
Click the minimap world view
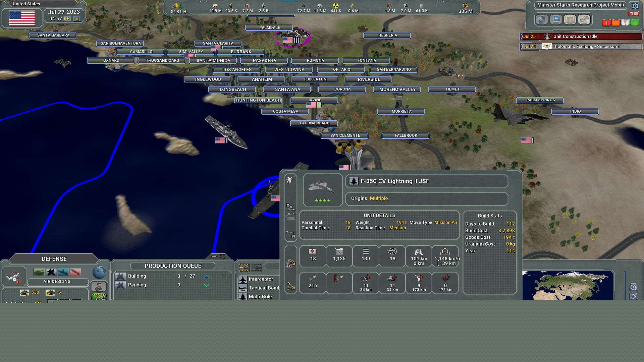pos(568,286)
